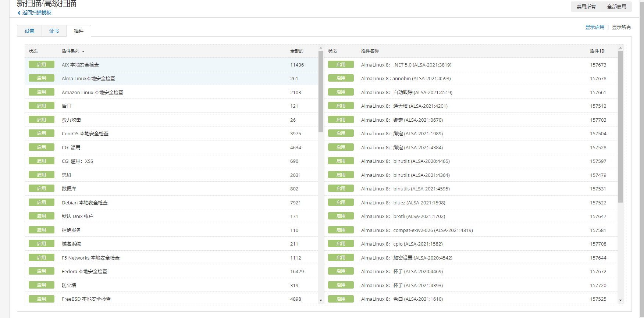
Task: Open plugin binutils (ALSA-2021:4595)
Action: tap(405, 189)
